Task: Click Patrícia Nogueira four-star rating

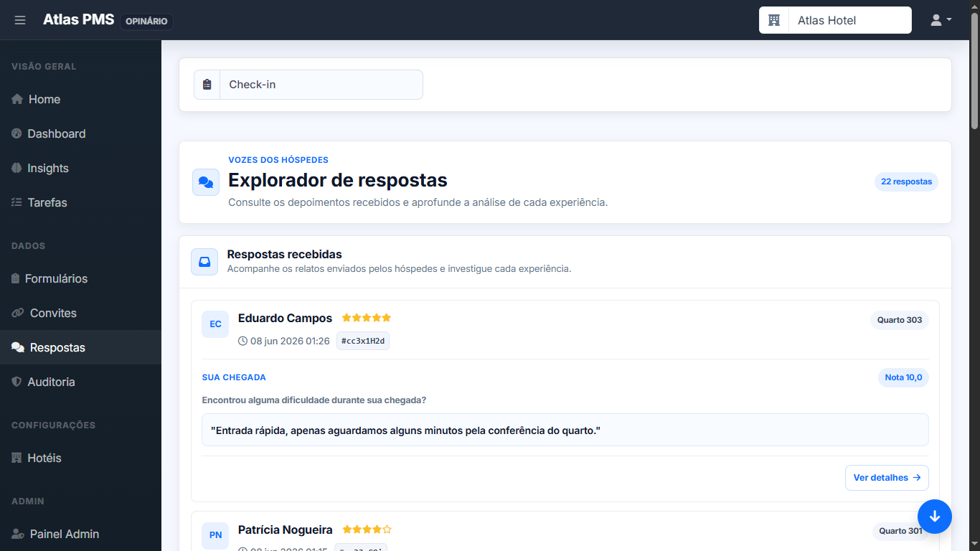Action: click(x=367, y=529)
